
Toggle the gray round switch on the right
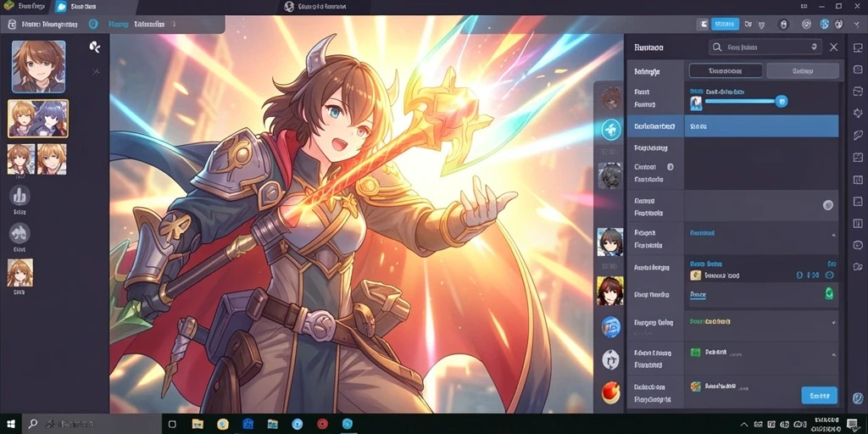click(x=827, y=205)
